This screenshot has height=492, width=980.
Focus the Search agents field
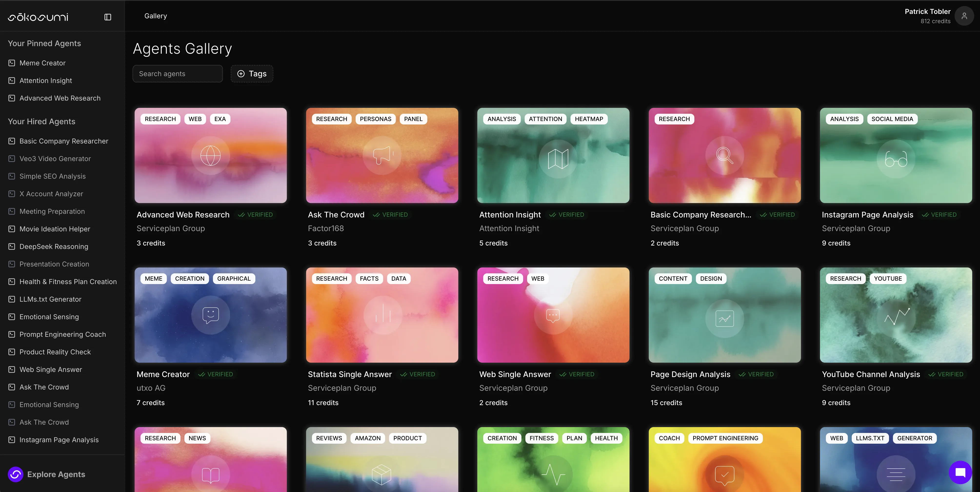(178, 73)
